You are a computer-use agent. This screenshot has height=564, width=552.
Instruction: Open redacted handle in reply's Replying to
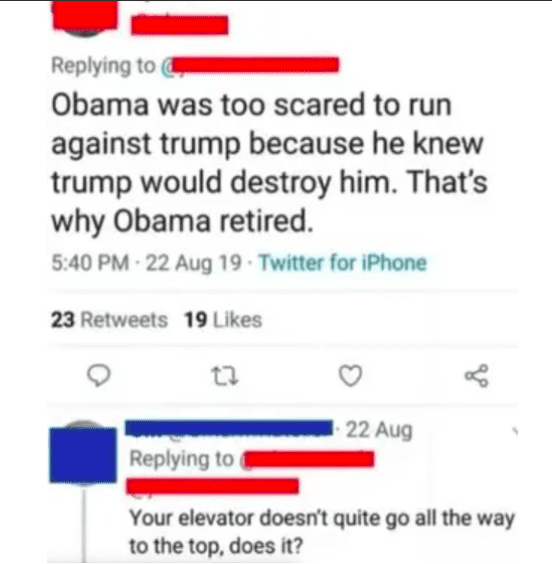(x=310, y=459)
